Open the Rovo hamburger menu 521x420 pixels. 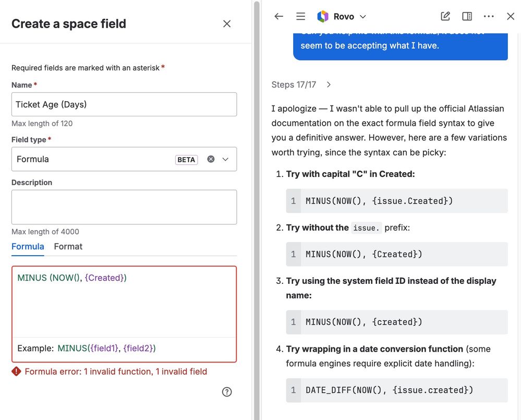click(300, 16)
